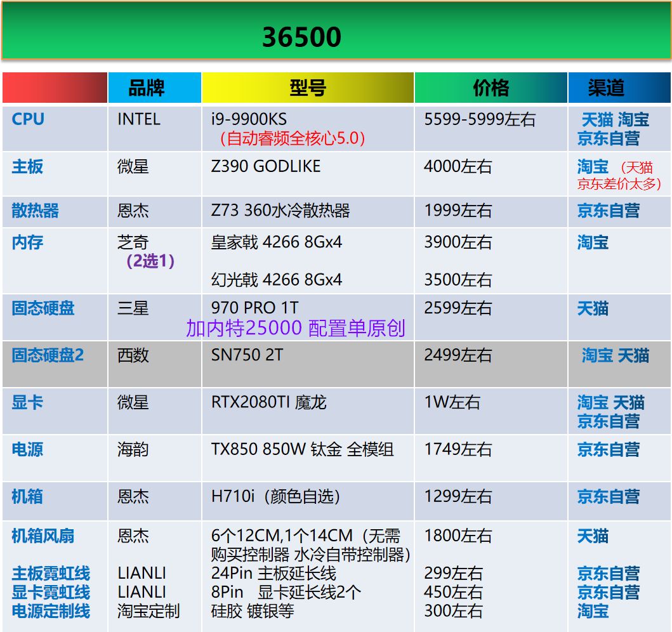
Task: Click the 固态硬盘 row label
Action: click(x=43, y=308)
